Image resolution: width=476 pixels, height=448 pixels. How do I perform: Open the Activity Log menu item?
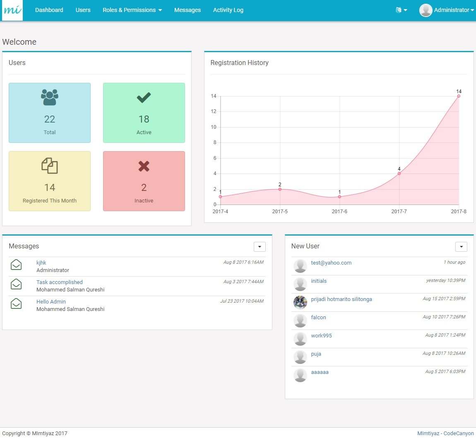228,10
